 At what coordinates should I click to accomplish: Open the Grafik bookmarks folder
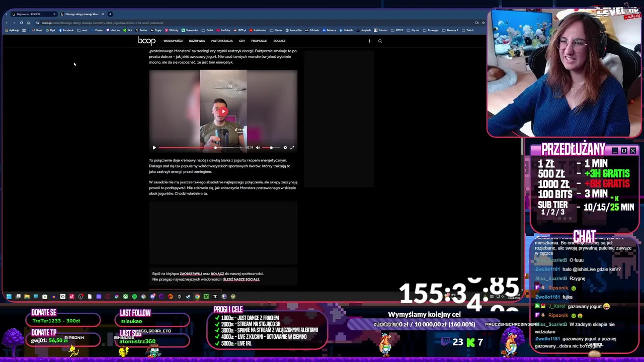point(208,30)
